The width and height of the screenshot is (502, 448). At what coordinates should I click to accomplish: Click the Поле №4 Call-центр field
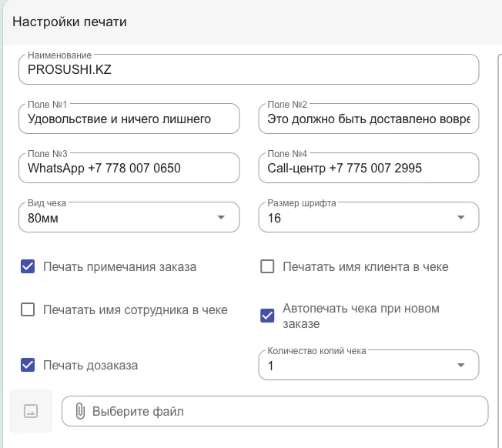(x=369, y=168)
